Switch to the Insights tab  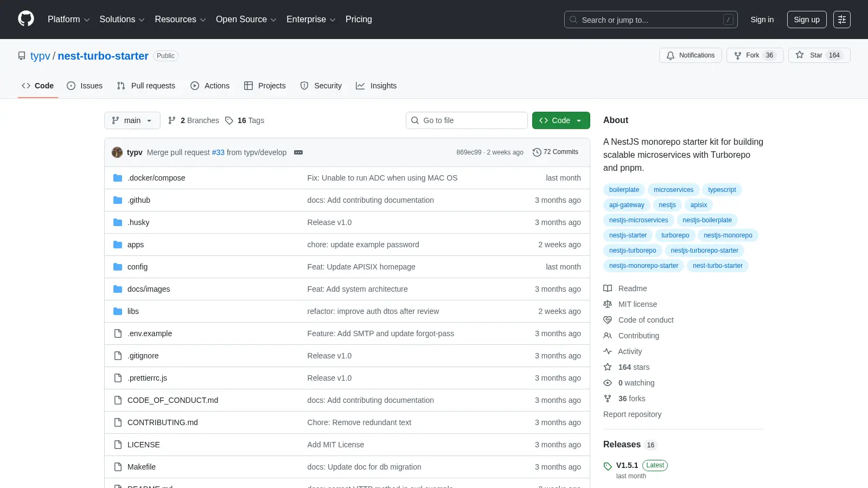pyautogui.click(x=376, y=86)
